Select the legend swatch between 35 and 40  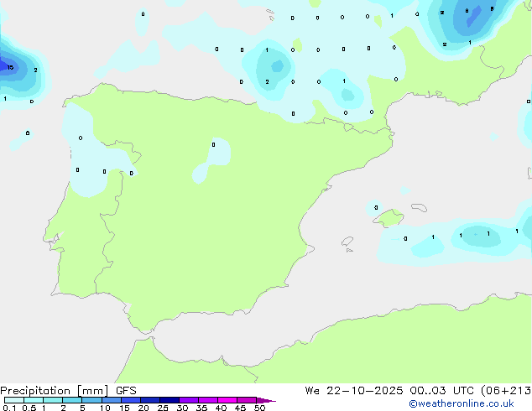[208, 400]
